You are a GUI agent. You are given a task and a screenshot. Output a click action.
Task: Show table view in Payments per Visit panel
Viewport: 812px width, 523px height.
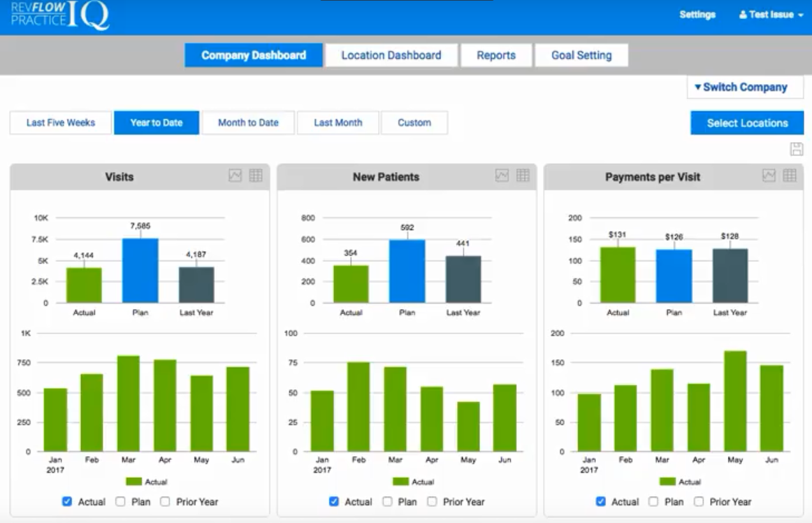tap(790, 176)
